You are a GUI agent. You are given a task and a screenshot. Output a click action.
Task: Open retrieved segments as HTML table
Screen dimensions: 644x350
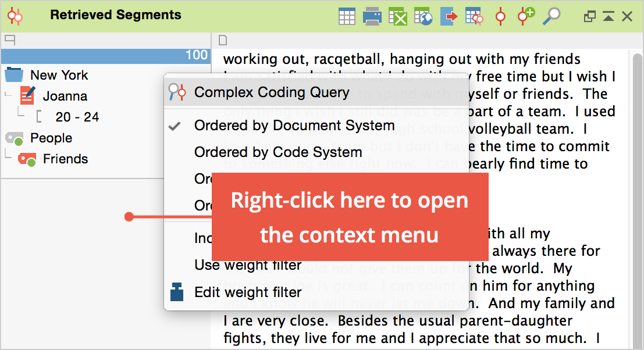click(423, 17)
